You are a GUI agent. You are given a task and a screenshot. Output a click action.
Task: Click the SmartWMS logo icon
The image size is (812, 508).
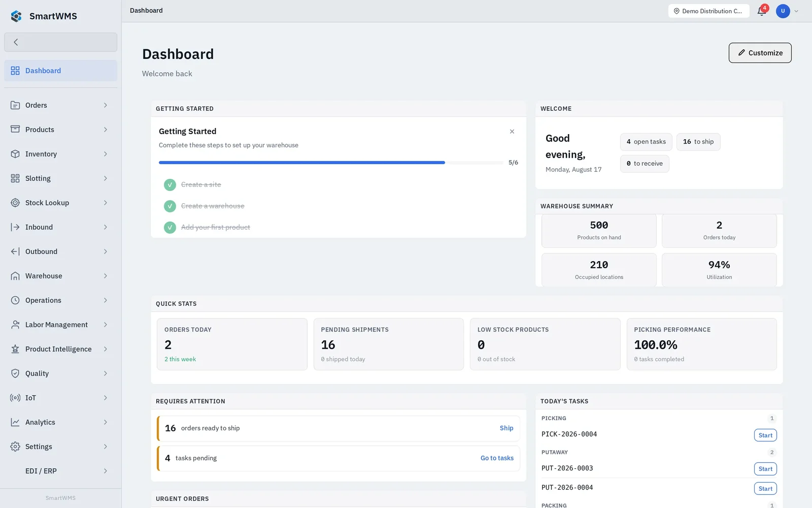(x=16, y=16)
